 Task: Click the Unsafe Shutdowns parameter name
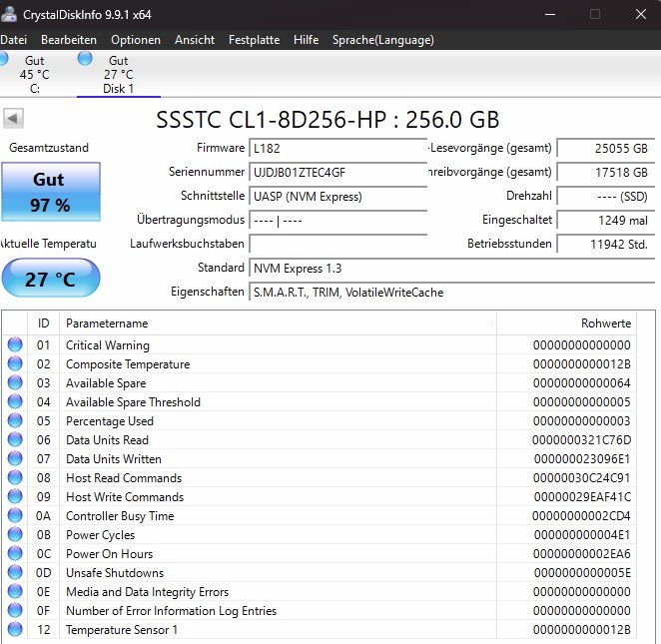[x=115, y=573]
